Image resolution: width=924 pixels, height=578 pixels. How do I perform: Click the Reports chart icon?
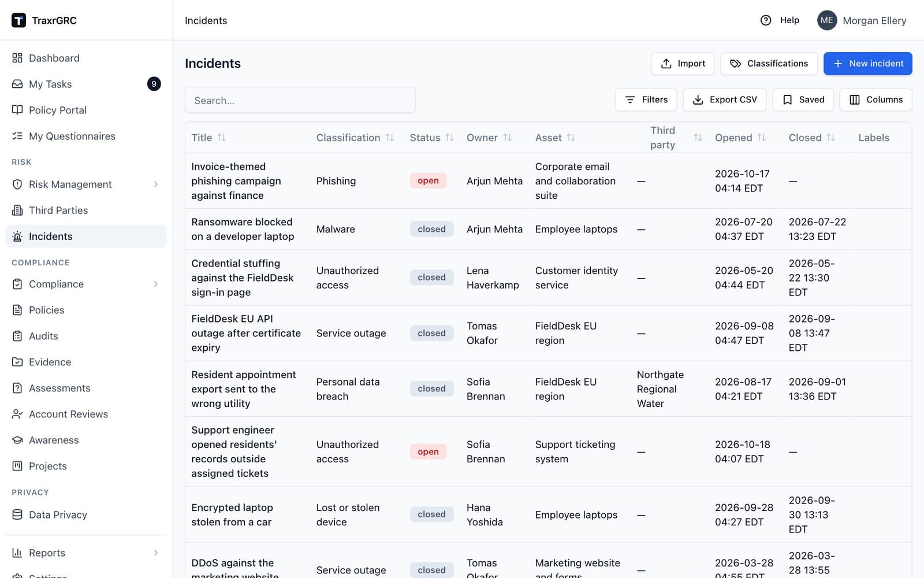(x=17, y=553)
